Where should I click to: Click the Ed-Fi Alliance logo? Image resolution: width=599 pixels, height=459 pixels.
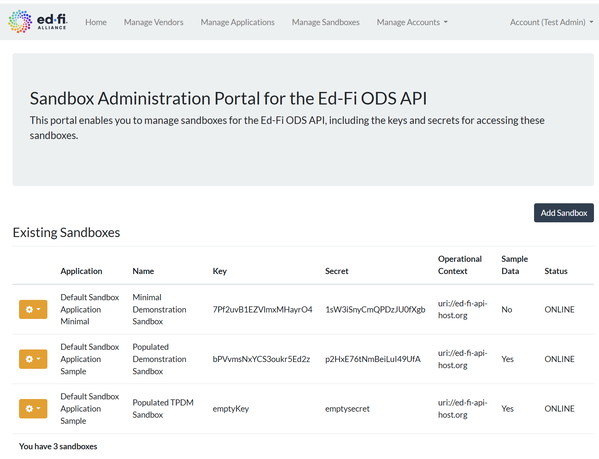tap(37, 22)
